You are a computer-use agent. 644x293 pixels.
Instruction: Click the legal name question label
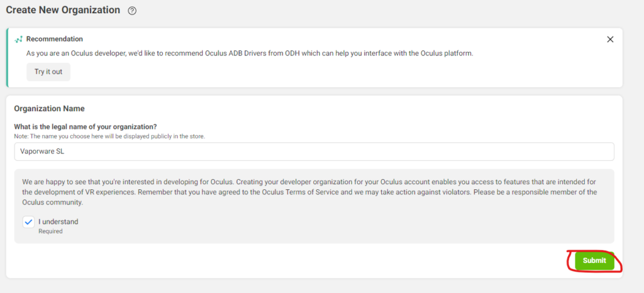point(86,126)
